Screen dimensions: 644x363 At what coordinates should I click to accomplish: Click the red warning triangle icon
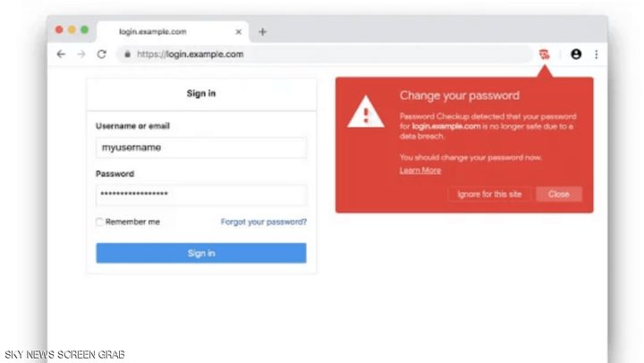click(x=365, y=114)
